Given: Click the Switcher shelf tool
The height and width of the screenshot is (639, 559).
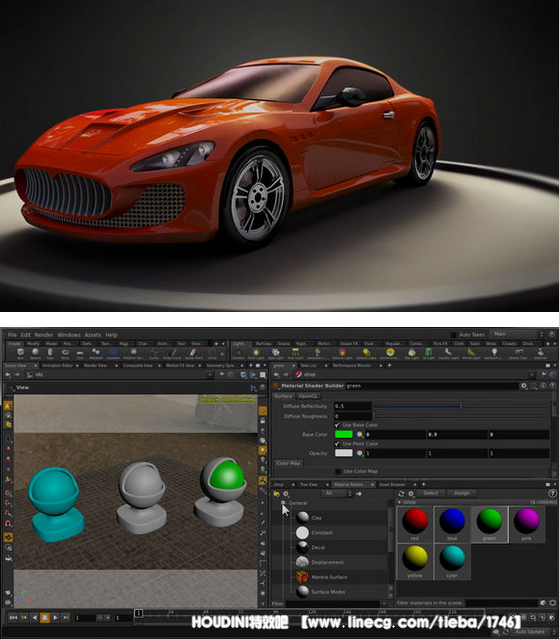Looking at the screenshot, I should coord(541,353).
